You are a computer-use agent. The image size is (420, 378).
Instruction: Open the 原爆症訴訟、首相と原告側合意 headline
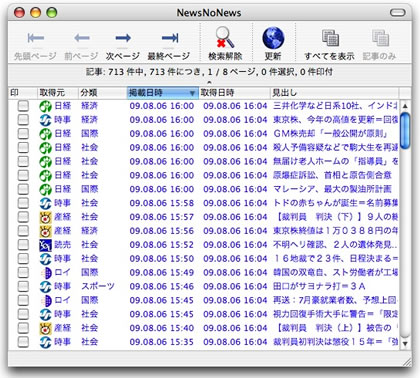332,176
